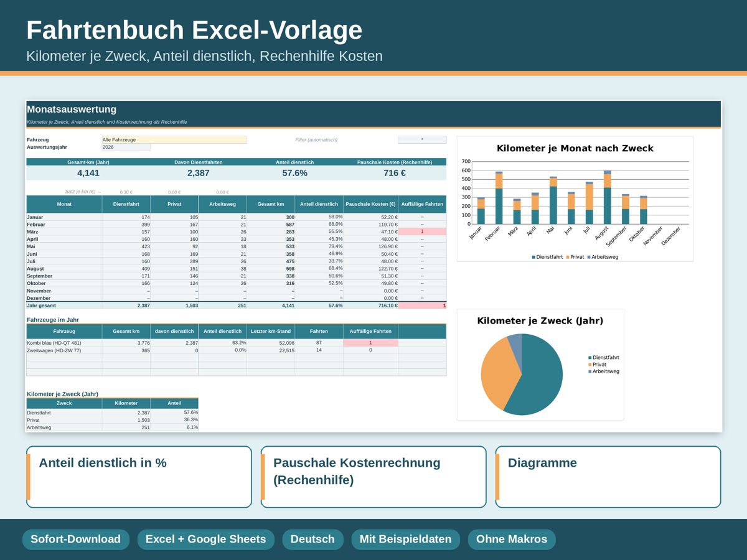Image resolution: width=747 pixels, height=560 pixels.
Task: Click the Mai bar in the monthly chart
Action: pyautogui.click(x=553, y=200)
